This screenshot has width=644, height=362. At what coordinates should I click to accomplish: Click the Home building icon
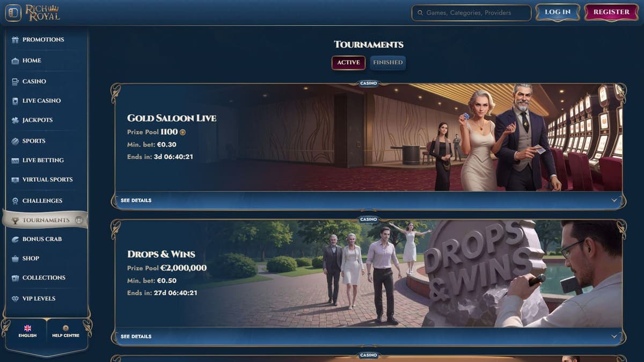(x=15, y=61)
